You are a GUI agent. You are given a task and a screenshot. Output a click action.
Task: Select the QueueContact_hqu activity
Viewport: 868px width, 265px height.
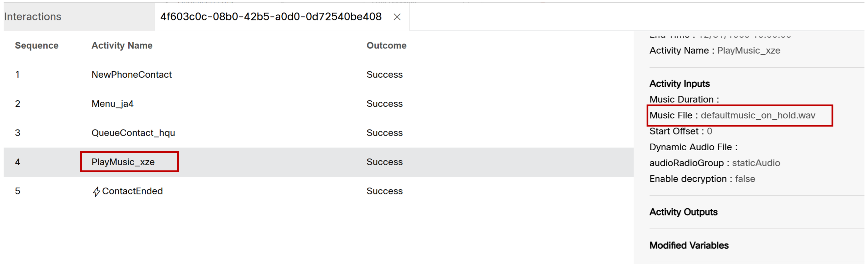(133, 133)
